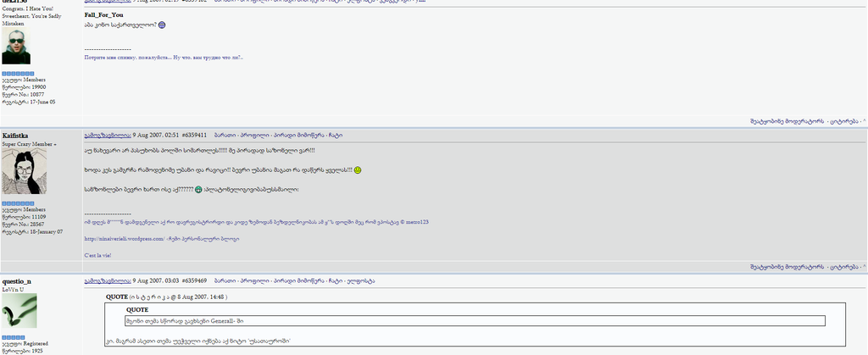
Task: Open 'პირადი მიმოწერა' private message for Kaifistka
Action: [298, 135]
